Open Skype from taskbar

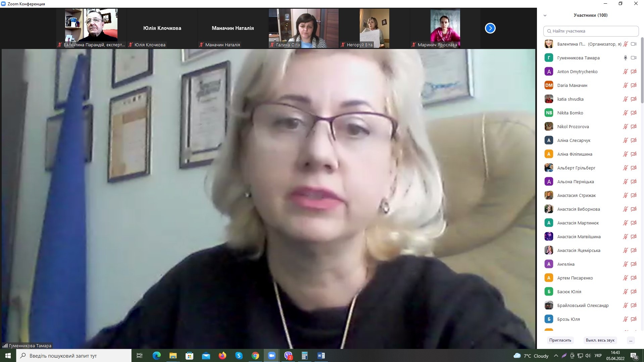pos(239,356)
